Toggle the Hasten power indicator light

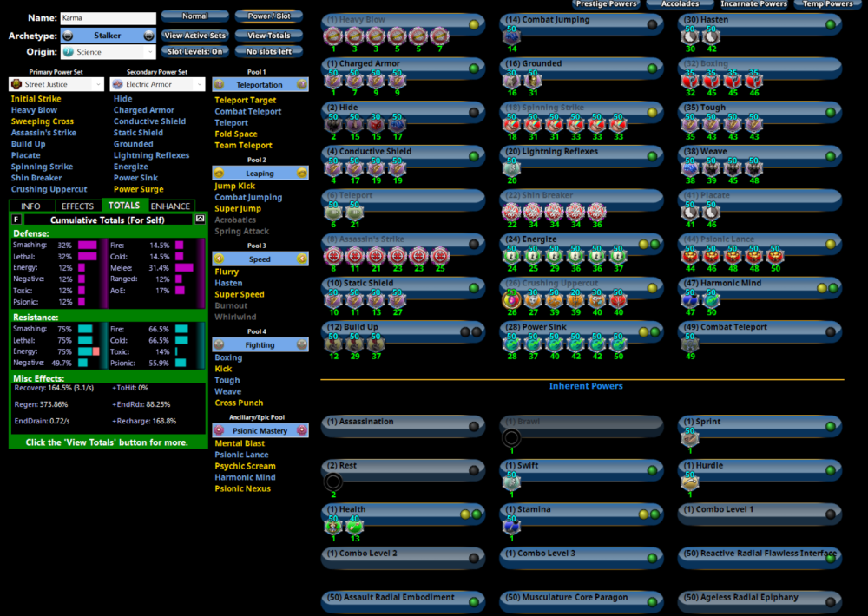point(831,24)
